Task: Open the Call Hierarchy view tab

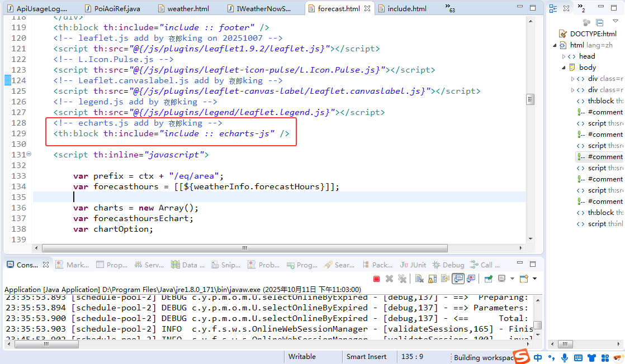Action: pyautogui.click(x=485, y=265)
